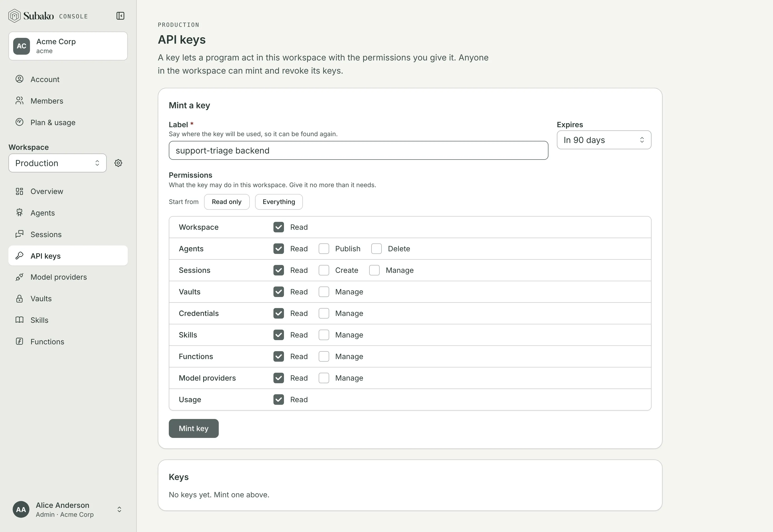The image size is (773, 532).
Task: Open Vaults in the sidebar
Action: click(x=68, y=299)
